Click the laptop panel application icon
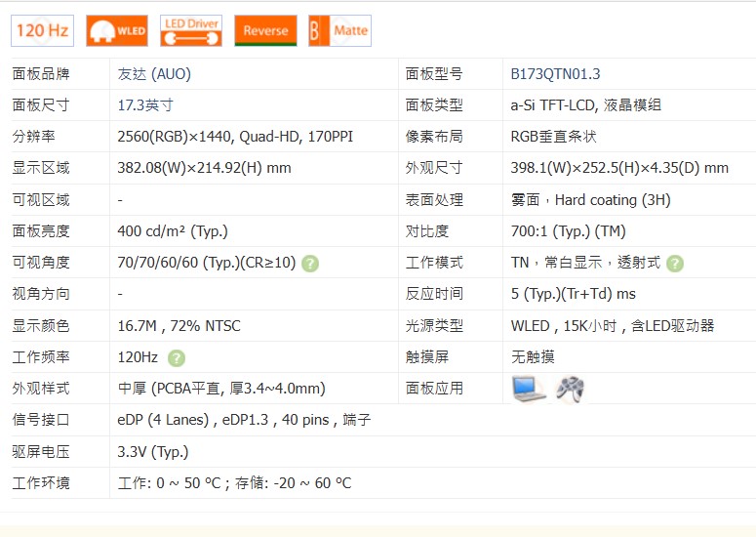Screen dimensions: 756x537 pos(529,389)
